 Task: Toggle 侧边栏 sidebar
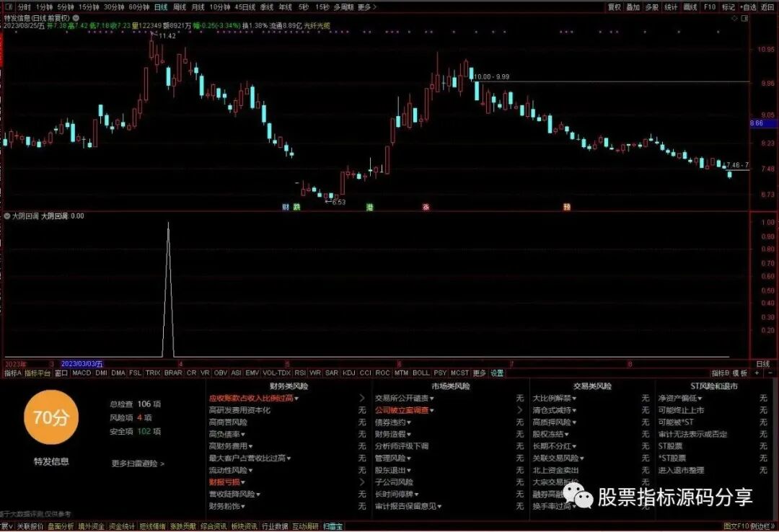[x=761, y=526]
